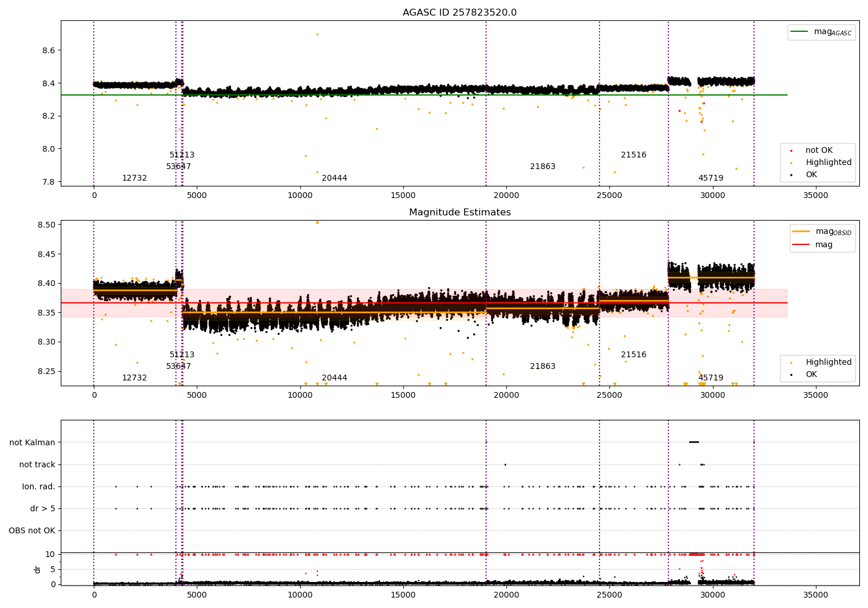Click the '10' tick on the dr axis

[50, 554]
